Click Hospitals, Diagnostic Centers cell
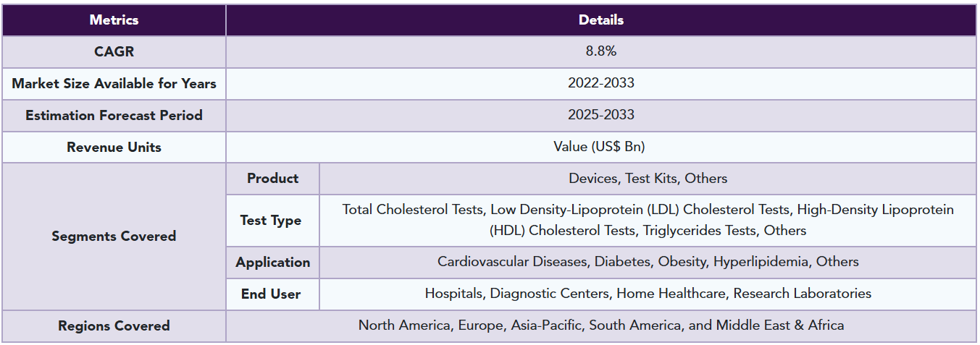The width and height of the screenshot is (980, 345). pos(648,294)
